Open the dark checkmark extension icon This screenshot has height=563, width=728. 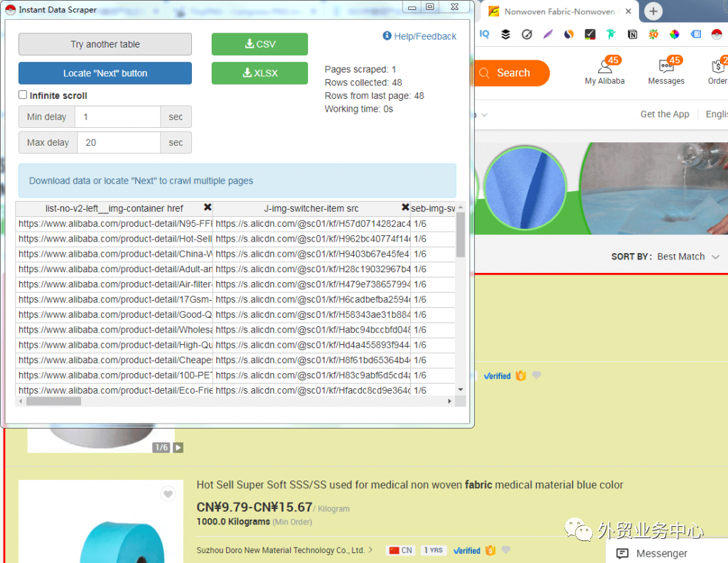[x=590, y=34]
